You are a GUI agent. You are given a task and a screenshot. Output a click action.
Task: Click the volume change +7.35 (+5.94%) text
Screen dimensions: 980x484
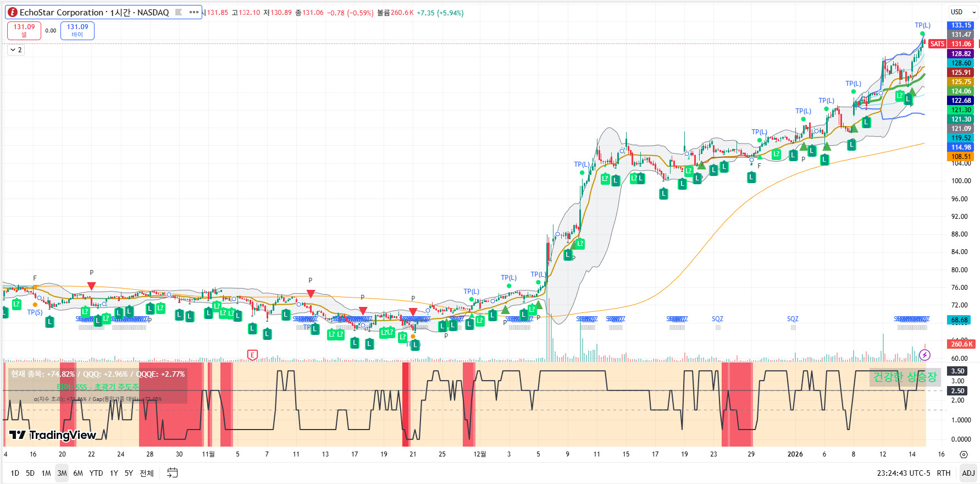pyautogui.click(x=440, y=13)
